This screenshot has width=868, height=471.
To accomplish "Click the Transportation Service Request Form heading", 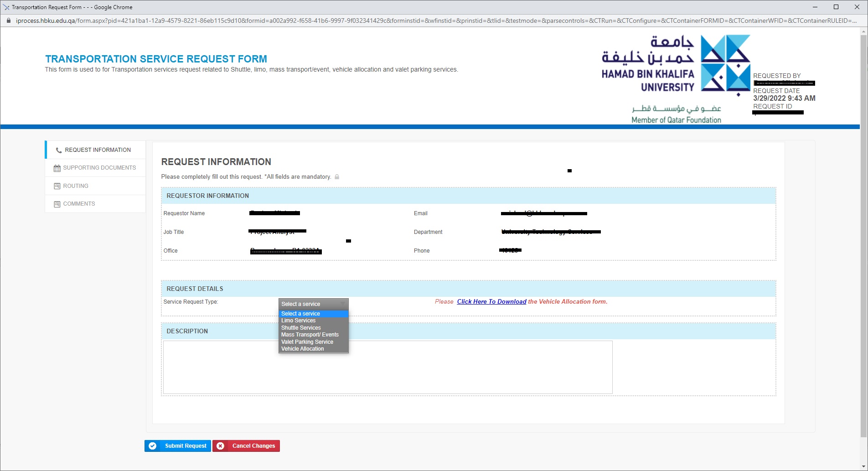I will 156,59.
